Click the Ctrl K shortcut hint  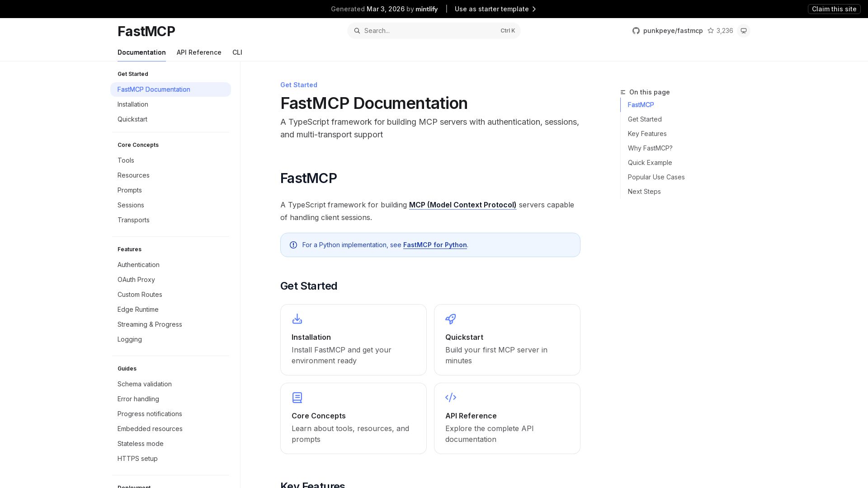point(508,31)
